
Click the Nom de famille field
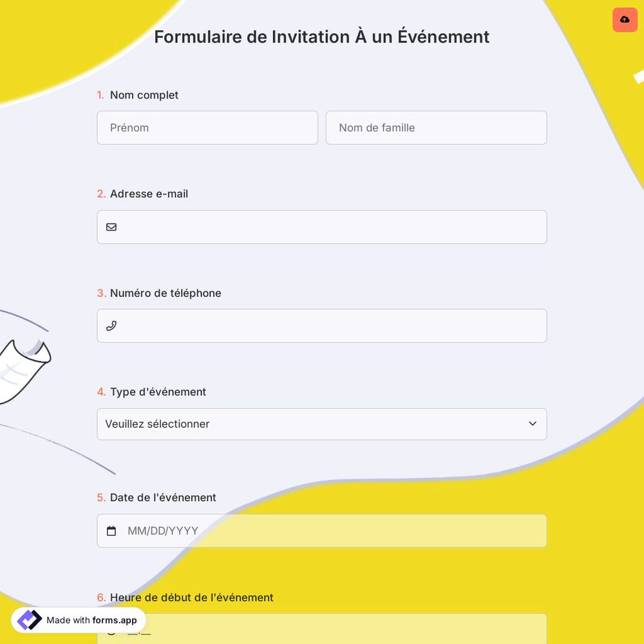click(436, 128)
